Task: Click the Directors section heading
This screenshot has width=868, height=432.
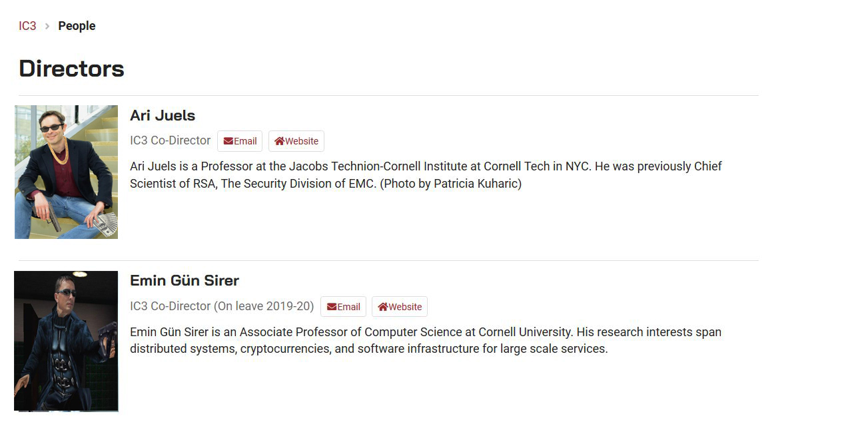Action: tap(71, 69)
